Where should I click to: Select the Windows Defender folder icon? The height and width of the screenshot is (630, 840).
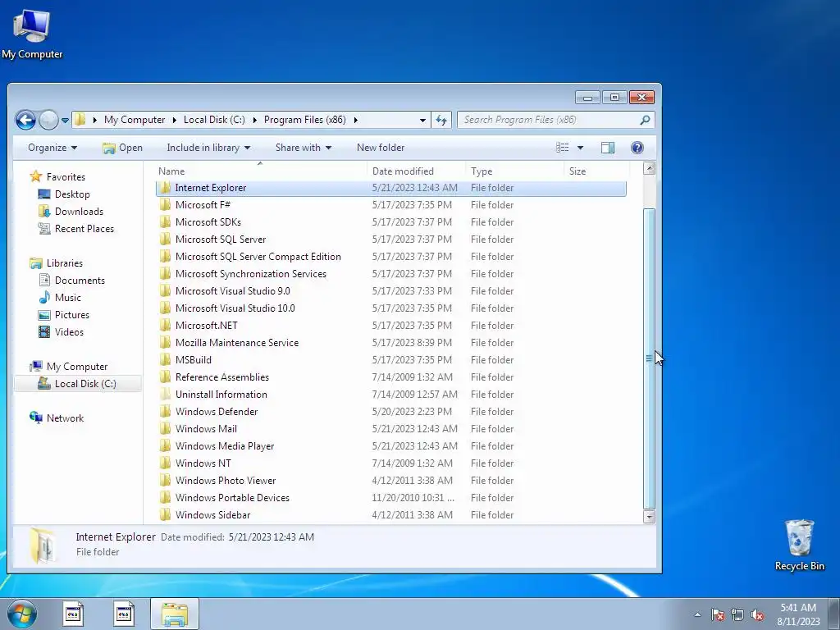point(166,412)
